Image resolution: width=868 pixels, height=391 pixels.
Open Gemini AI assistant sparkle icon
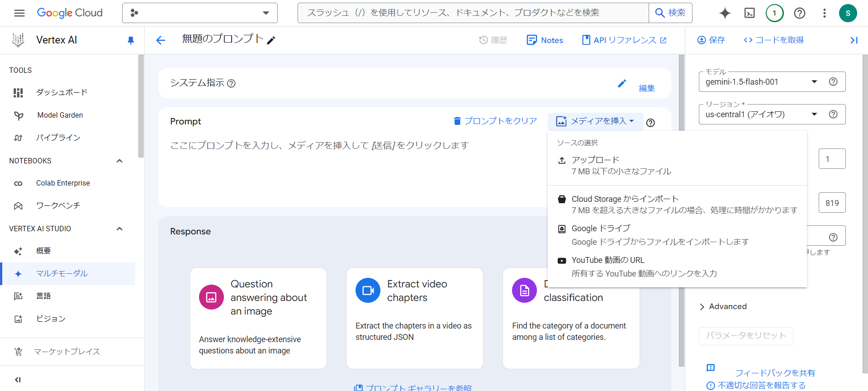(725, 13)
